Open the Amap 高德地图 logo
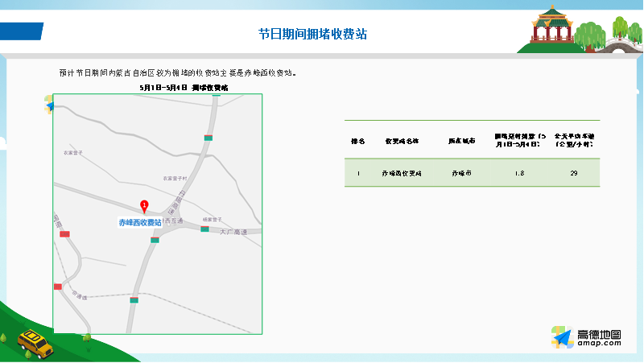The image size is (644, 363). (587, 338)
